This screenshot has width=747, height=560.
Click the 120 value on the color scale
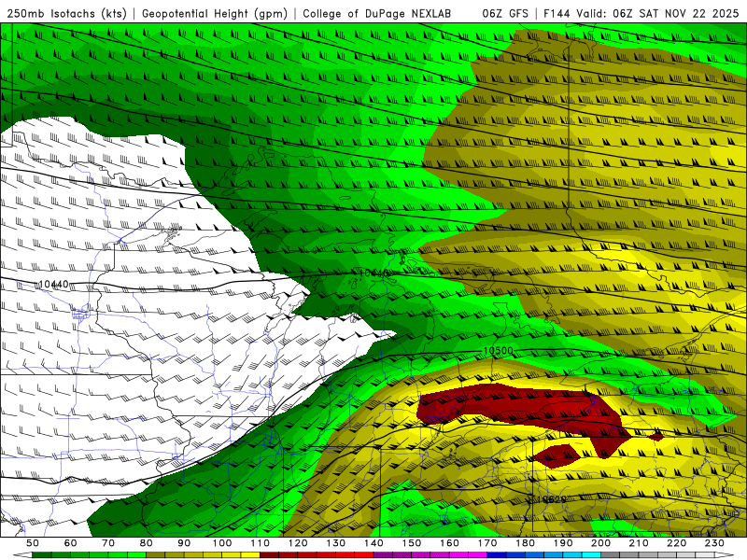298,543
